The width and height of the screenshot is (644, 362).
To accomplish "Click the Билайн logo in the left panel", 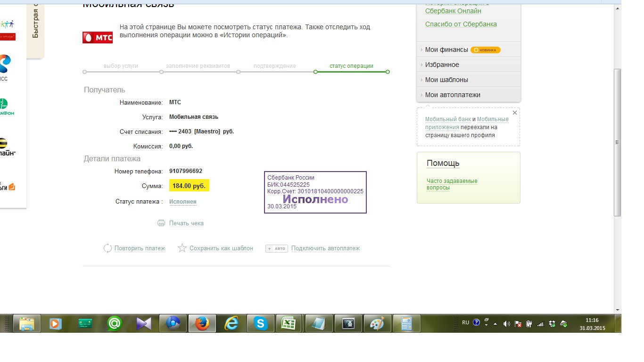I will coord(7,147).
